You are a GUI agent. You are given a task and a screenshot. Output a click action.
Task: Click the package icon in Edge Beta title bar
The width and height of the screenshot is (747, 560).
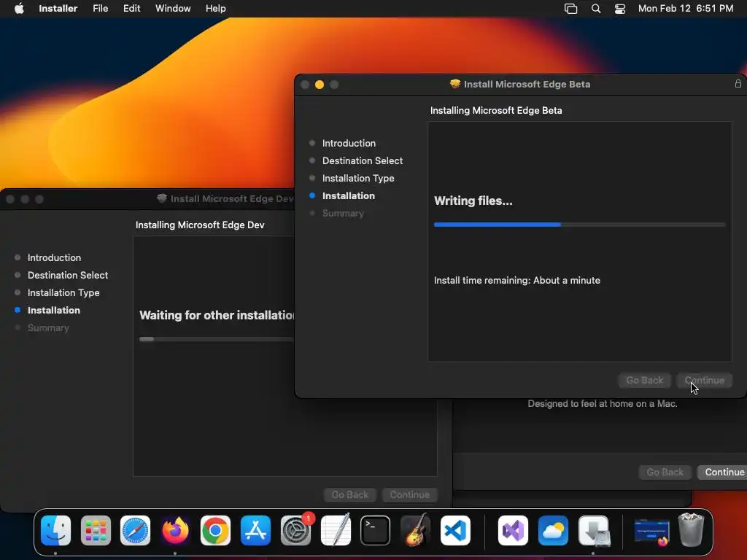coord(455,84)
